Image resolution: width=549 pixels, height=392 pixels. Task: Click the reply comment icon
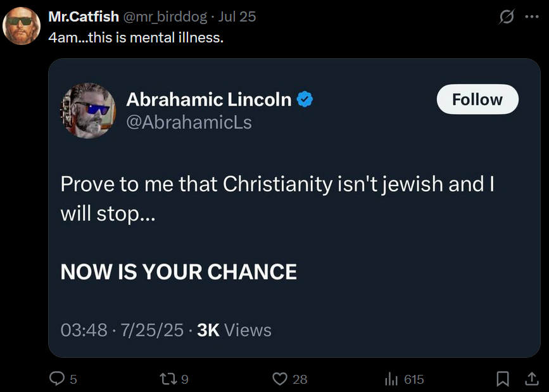pyautogui.click(x=57, y=379)
